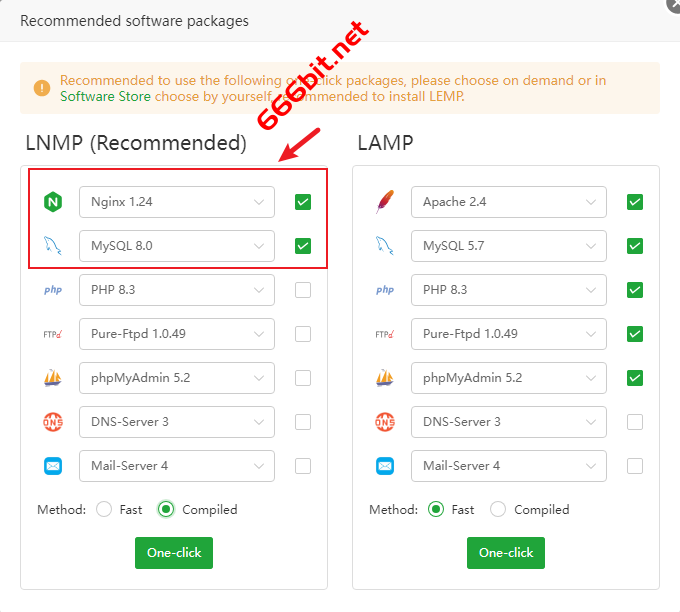Image resolution: width=680 pixels, height=612 pixels.
Task: Open the LAMP DNS-Server 3 dropdown
Action: pos(509,422)
